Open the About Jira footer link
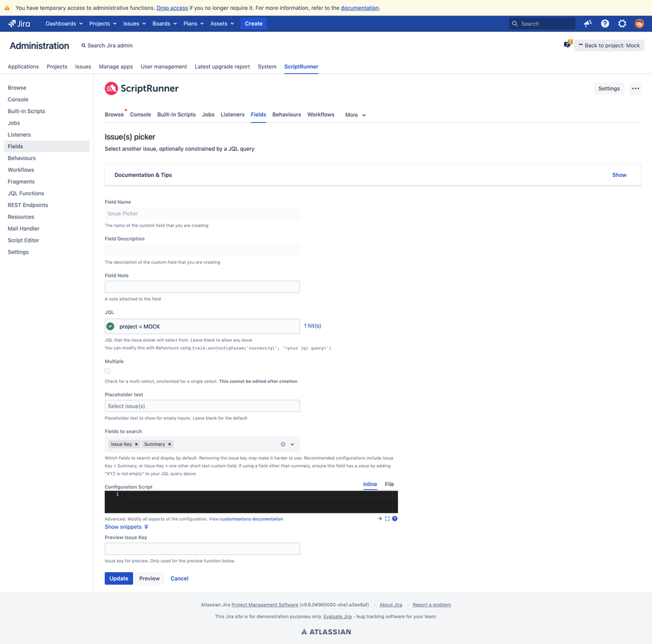652x644 pixels. tap(391, 605)
